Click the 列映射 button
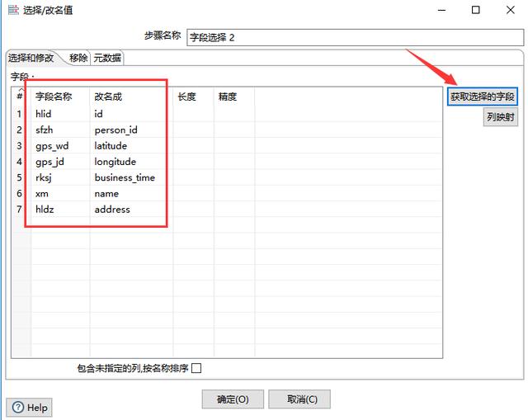Image resolution: width=528 pixels, height=420 pixels. [x=501, y=117]
